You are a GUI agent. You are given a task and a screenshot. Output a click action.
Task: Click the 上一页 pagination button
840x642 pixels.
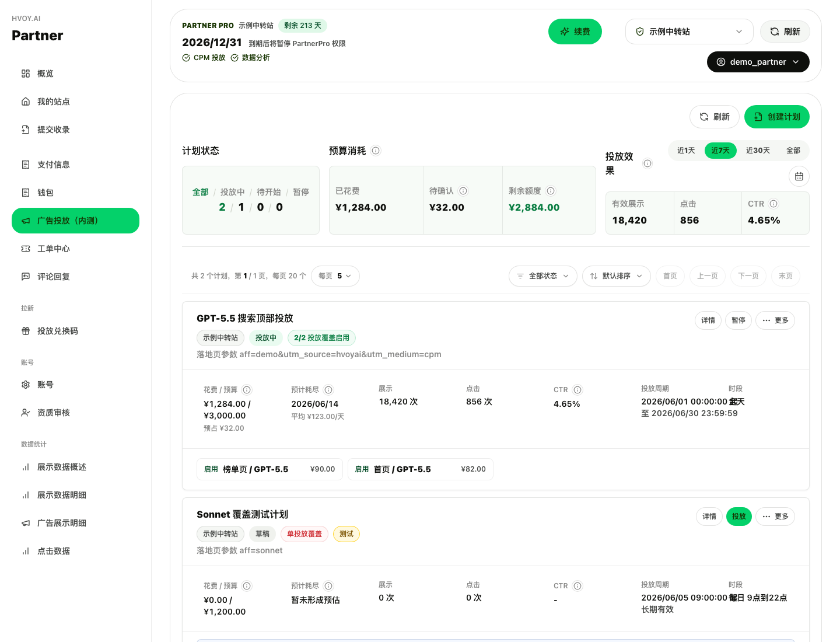(708, 276)
